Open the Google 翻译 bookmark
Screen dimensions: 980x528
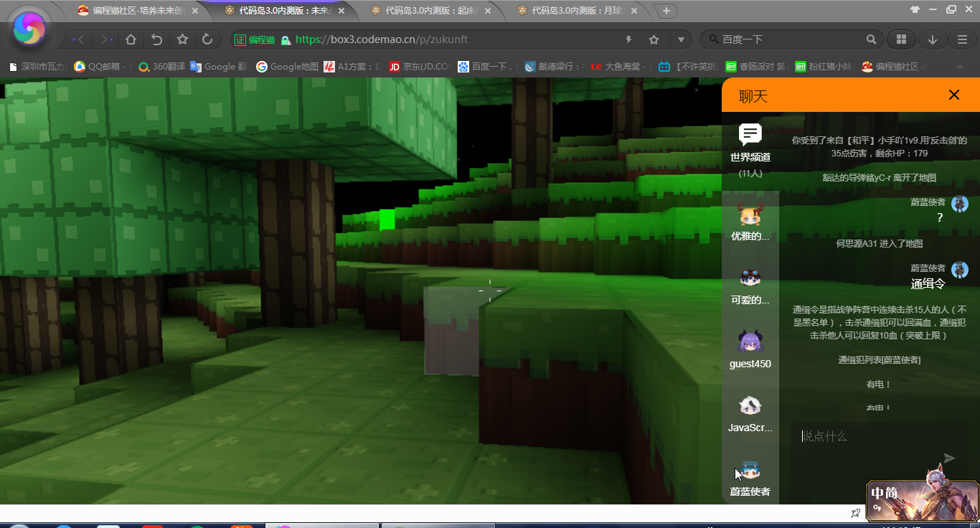pyautogui.click(x=220, y=67)
